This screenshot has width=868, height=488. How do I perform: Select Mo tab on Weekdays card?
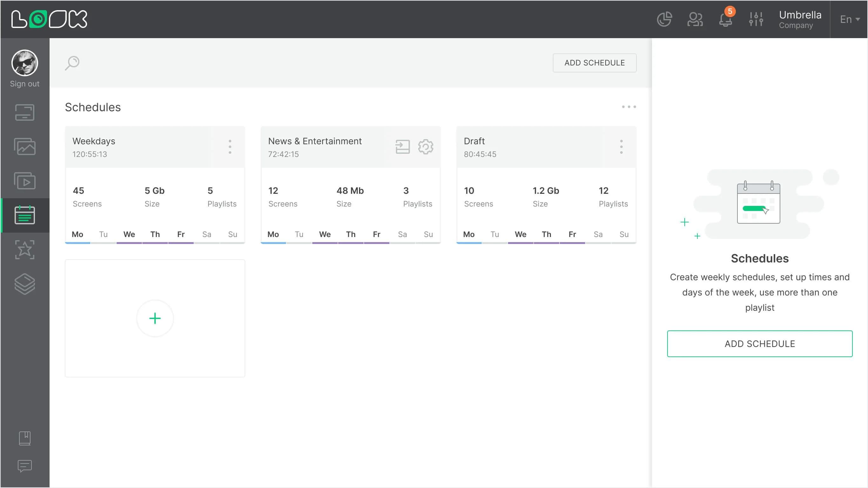(78, 234)
